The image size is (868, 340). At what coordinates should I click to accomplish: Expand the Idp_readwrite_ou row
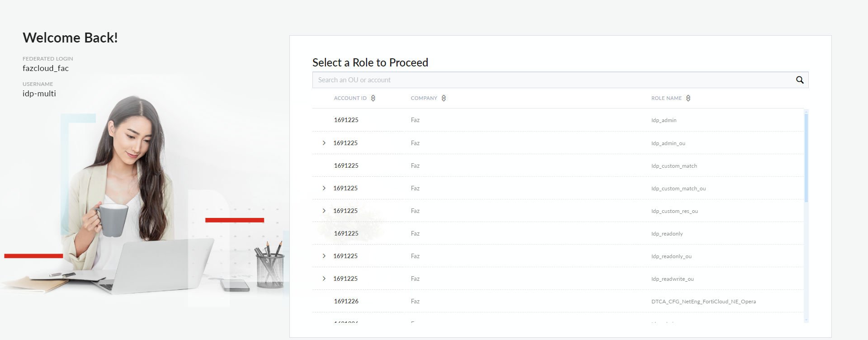pos(324,279)
